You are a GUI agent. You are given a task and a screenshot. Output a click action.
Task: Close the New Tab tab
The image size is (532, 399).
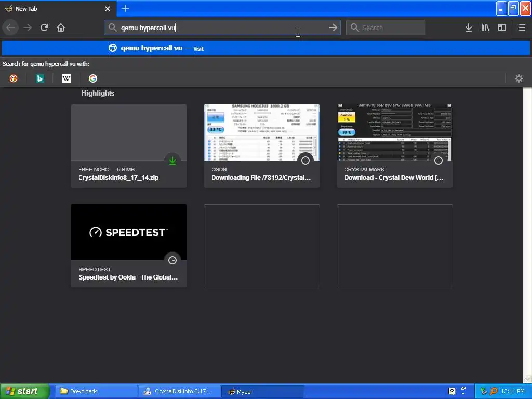pos(108,9)
